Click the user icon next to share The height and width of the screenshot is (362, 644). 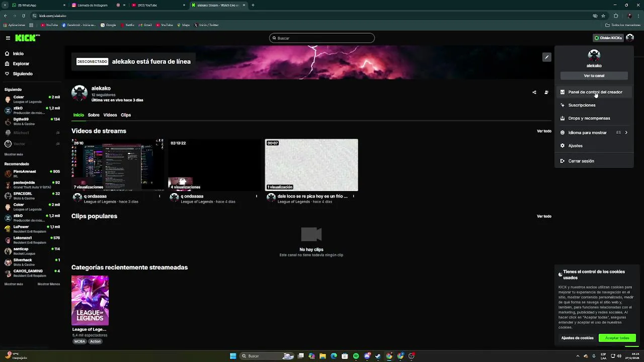point(546,93)
